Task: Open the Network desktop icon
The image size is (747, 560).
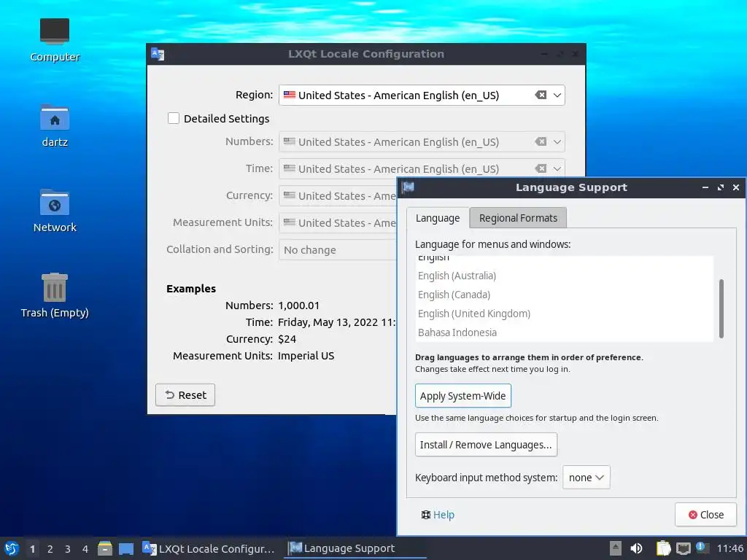Action: pos(54,211)
